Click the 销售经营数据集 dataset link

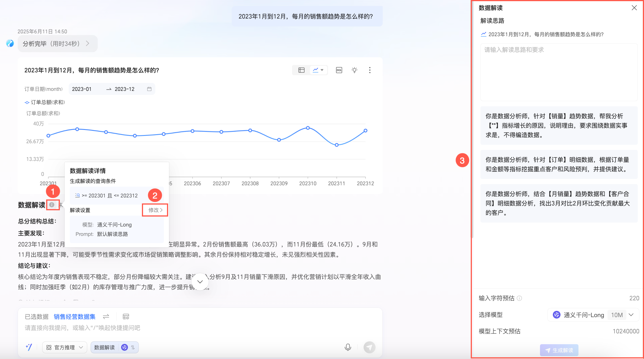coord(74,317)
